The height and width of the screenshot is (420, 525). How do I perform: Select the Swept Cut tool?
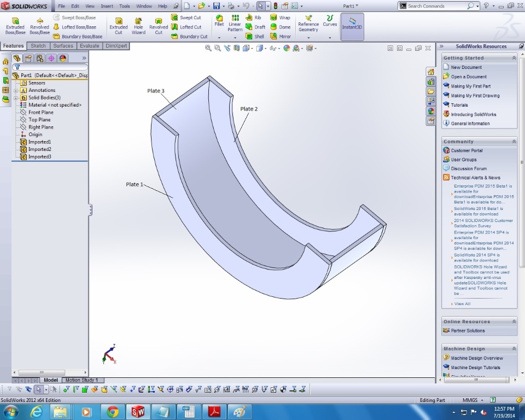(186, 17)
